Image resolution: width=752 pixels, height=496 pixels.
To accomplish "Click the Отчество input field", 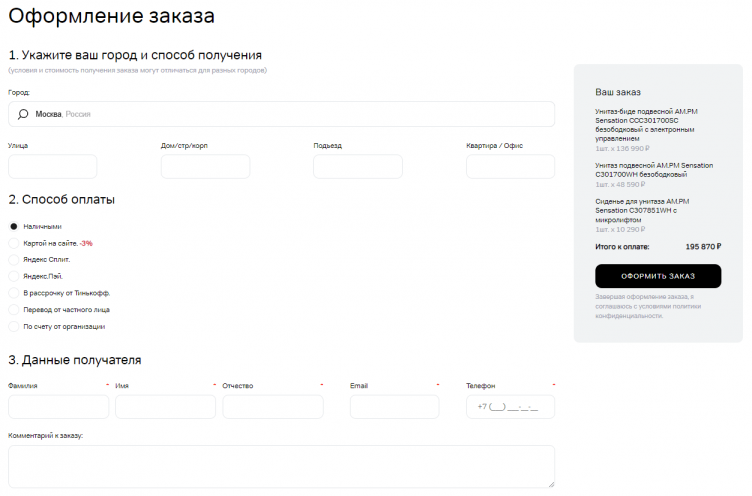I will tap(273, 407).
